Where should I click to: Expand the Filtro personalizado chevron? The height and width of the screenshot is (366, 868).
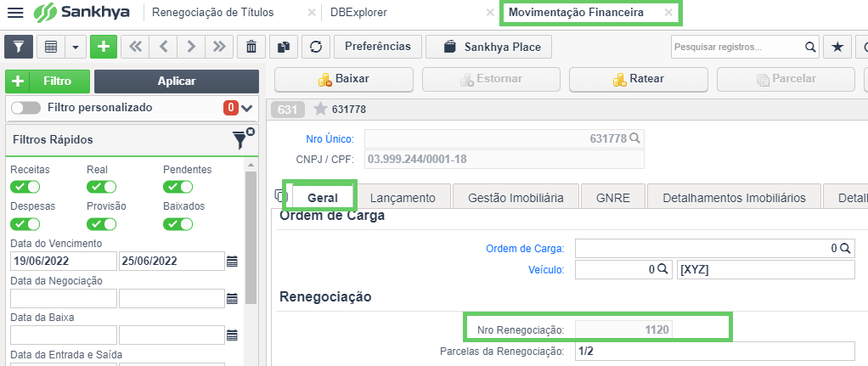246,108
